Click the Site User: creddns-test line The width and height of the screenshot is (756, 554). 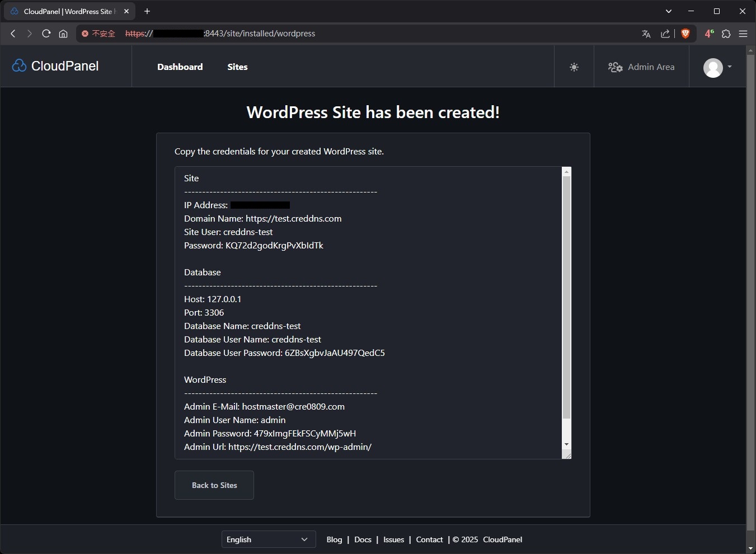pos(228,232)
